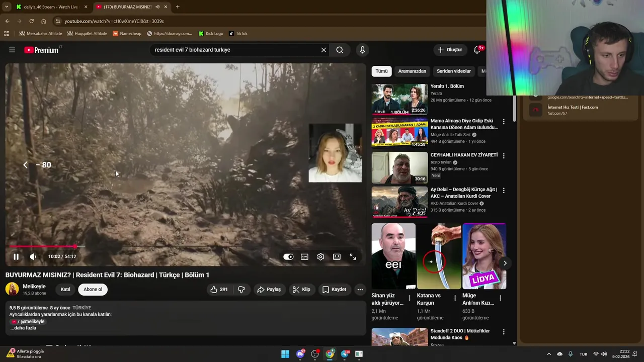
Task: Open Ay Delal Dengbêj Kürtçe Ağıt video
Action: click(399, 202)
